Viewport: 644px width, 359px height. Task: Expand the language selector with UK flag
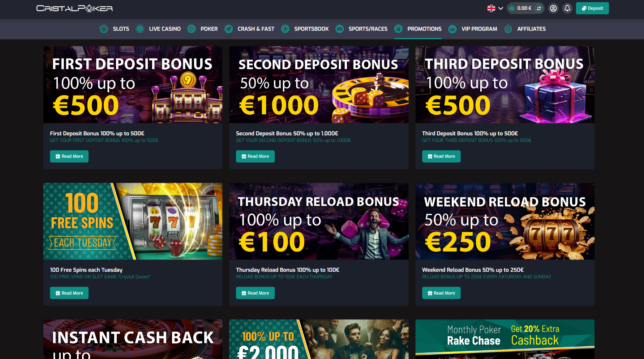coord(495,8)
